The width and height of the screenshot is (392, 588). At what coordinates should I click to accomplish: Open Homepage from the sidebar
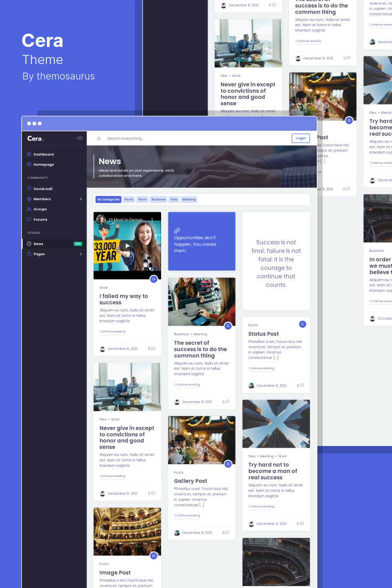pyautogui.click(x=44, y=164)
